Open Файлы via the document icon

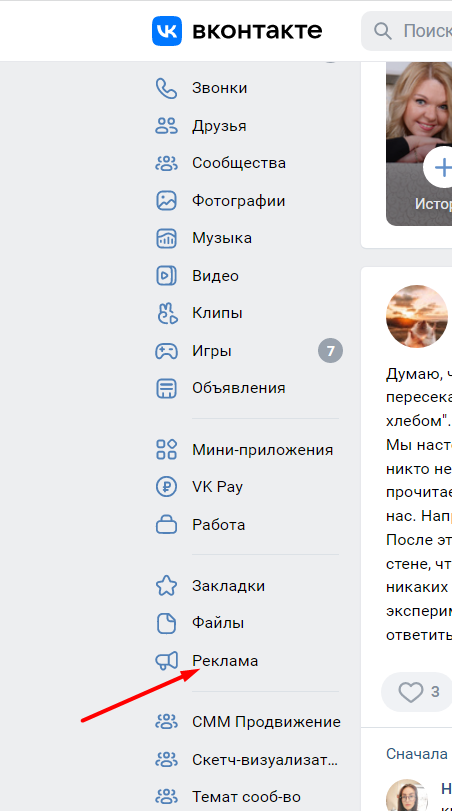[x=167, y=623]
